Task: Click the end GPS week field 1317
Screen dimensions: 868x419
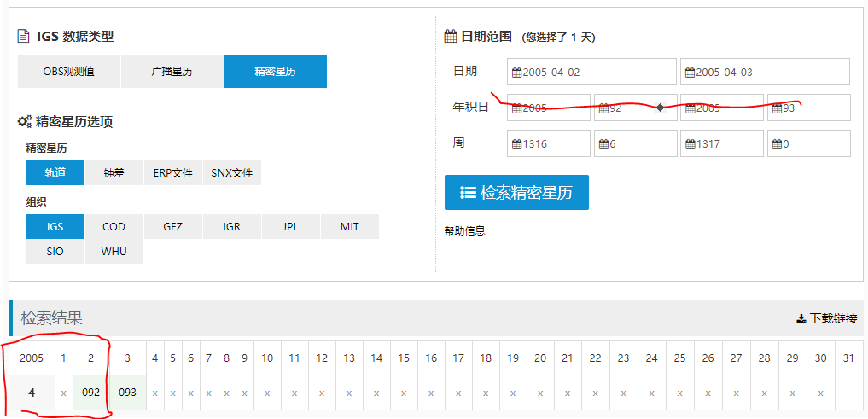Action: pos(722,144)
